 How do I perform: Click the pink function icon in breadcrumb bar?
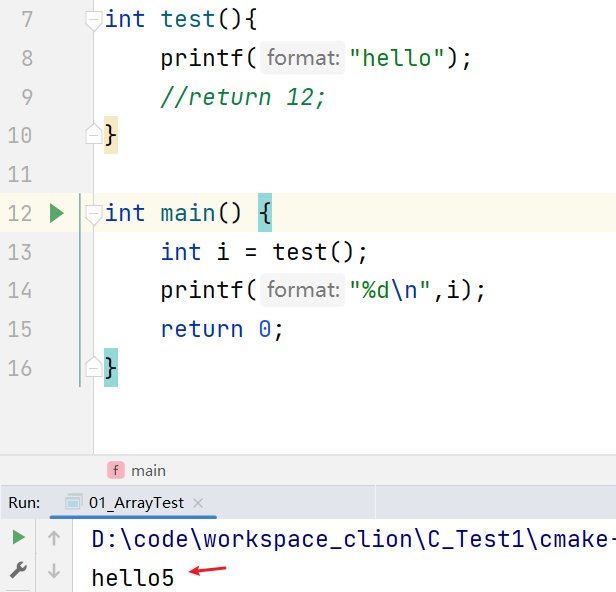pyautogui.click(x=116, y=470)
